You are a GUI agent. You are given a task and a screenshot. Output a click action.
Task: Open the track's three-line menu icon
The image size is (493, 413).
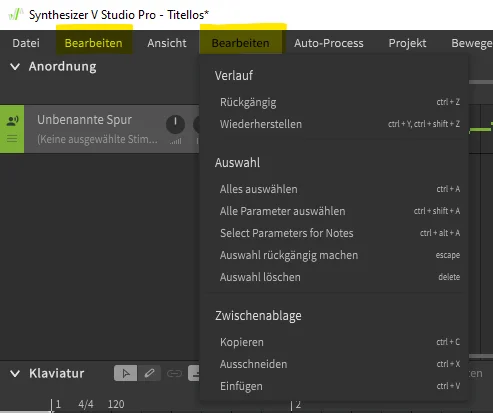pyautogui.click(x=12, y=138)
